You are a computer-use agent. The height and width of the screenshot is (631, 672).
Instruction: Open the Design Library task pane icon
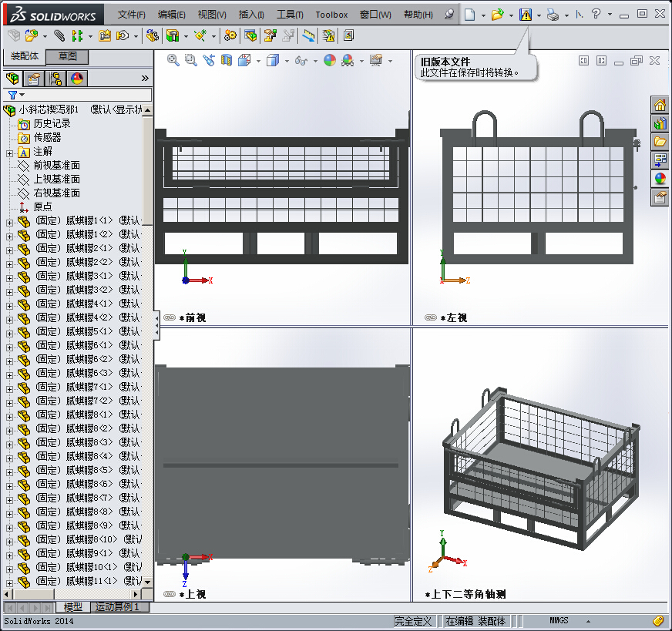click(x=660, y=123)
